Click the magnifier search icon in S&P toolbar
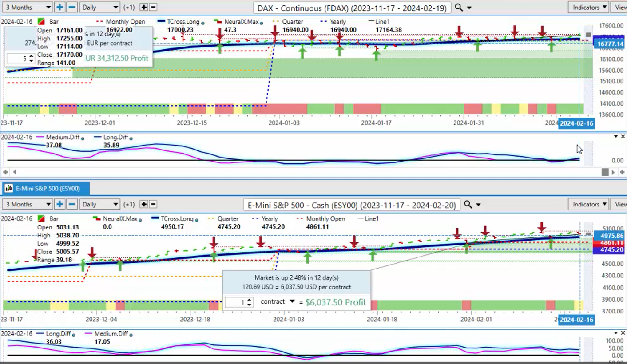Viewport: 627px width, 364px height. pyautogui.click(x=468, y=205)
